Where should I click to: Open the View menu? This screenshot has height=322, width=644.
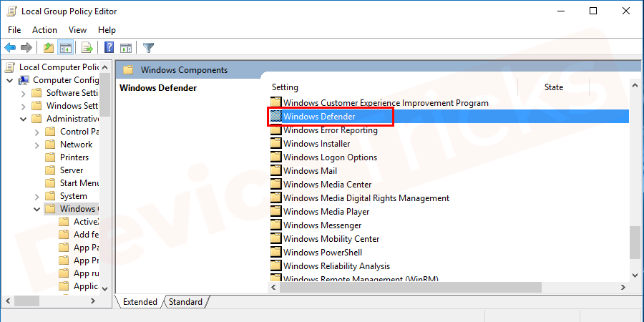77,30
